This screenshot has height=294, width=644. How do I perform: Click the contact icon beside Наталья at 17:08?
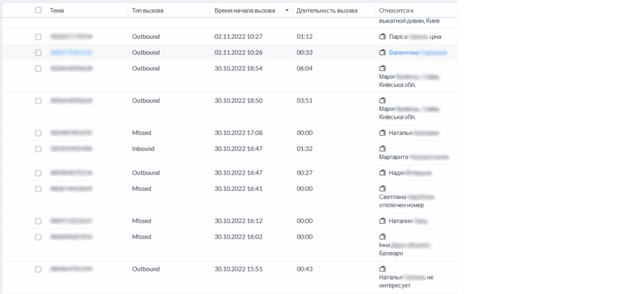pyautogui.click(x=382, y=133)
